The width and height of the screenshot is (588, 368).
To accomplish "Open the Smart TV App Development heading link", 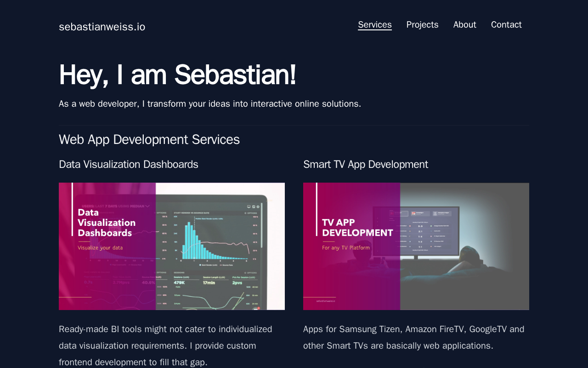I will tap(366, 164).
